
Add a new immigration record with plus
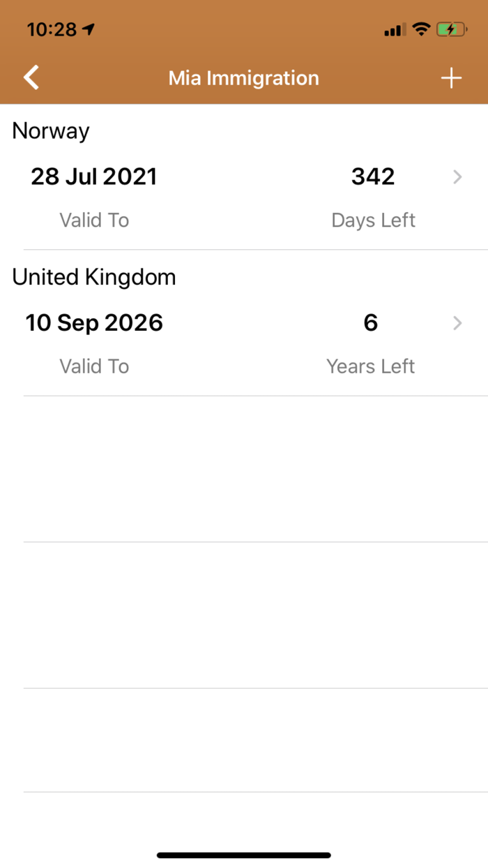(451, 78)
